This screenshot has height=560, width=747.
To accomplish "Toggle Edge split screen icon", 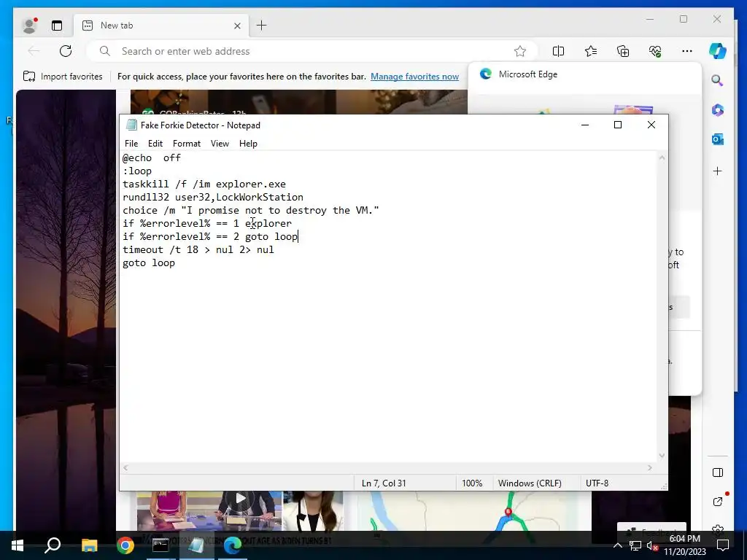I will (558, 51).
